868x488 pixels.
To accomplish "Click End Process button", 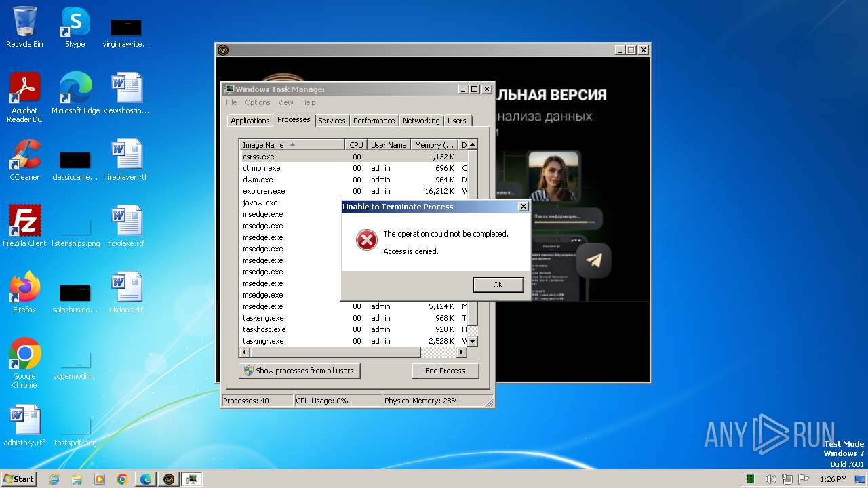I will (x=445, y=371).
